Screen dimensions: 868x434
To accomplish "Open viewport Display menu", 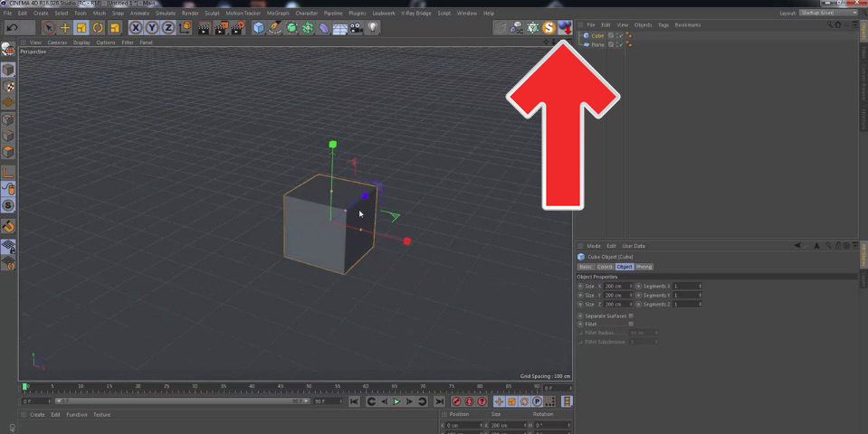I will point(81,42).
